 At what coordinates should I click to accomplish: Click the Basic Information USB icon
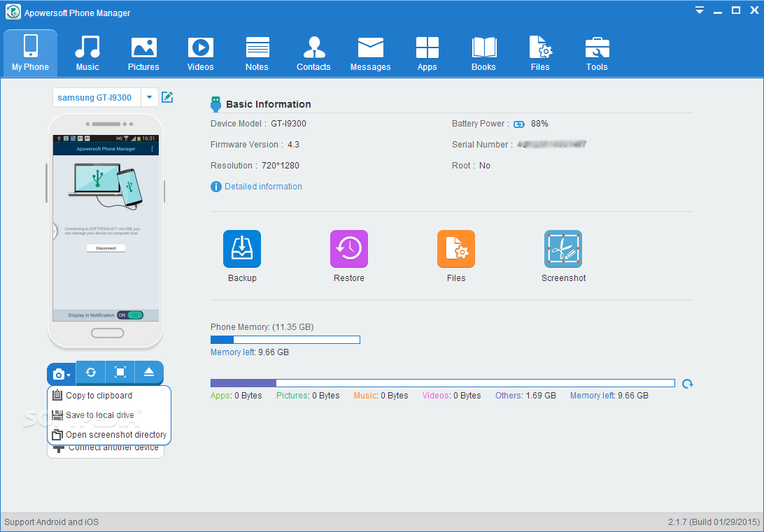pos(216,104)
